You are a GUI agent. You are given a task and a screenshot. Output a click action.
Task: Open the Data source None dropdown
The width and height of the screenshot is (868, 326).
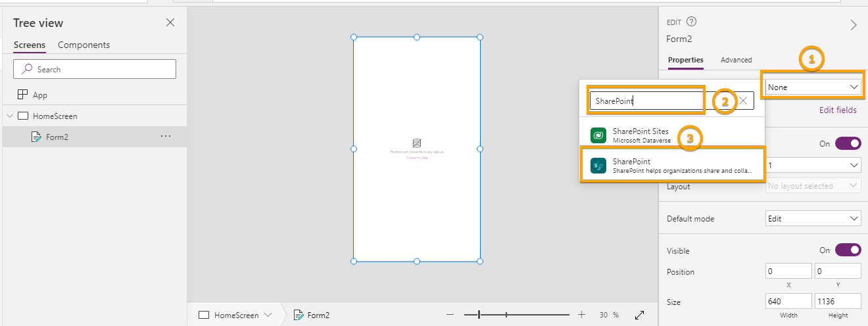click(x=813, y=87)
